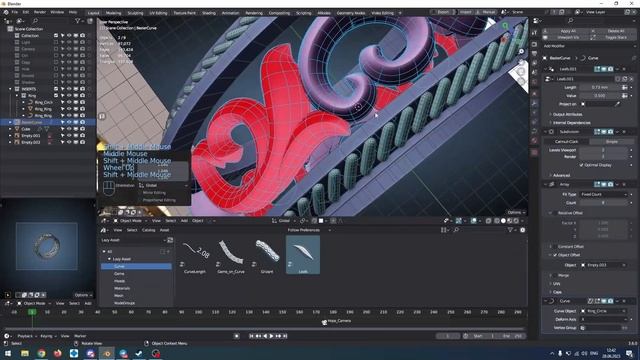Click eyedropper icon next to Project on
Viewport: 640px width, 360px height.
[x=617, y=104]
